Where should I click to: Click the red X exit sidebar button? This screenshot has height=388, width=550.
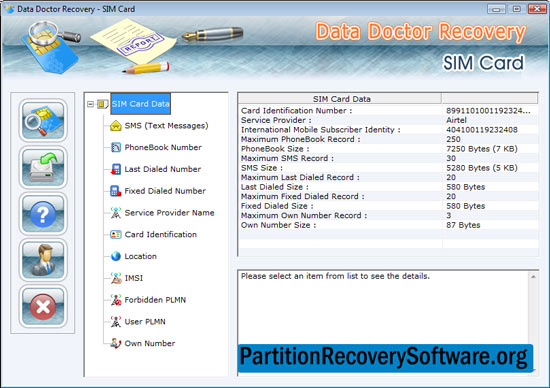[x=43, y=307]
